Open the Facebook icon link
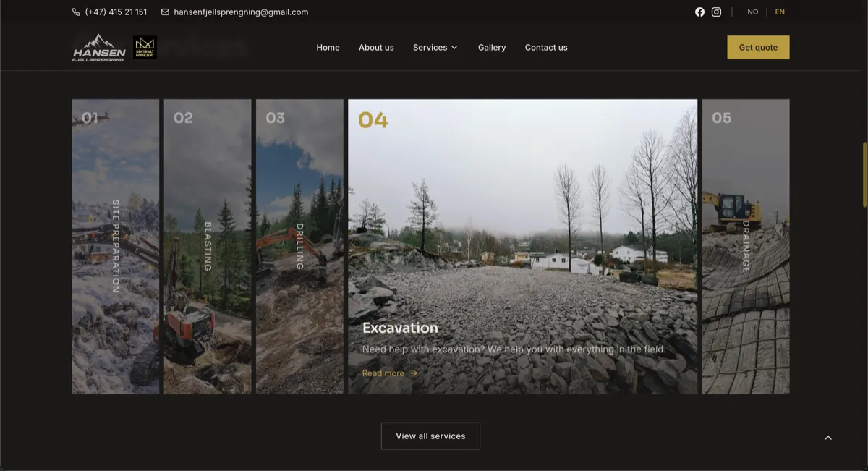This screenshot has width=868, height=471. 699,12
